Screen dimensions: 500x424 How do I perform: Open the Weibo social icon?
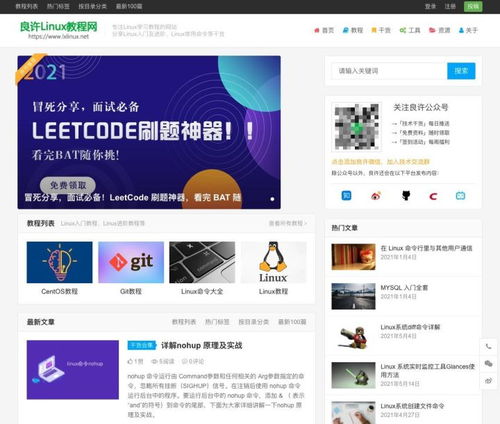coord(376,196)
